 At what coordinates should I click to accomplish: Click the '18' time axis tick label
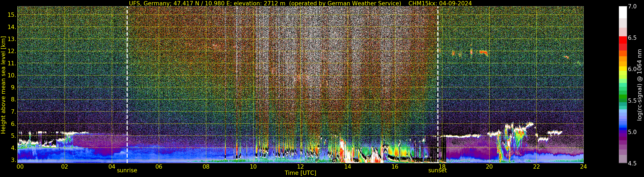442,167
